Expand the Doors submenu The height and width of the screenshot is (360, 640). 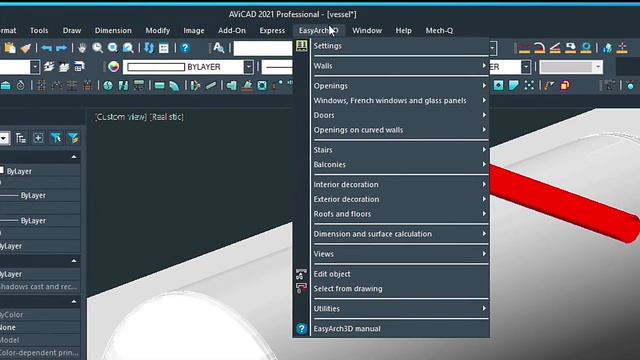[x=400, y=116]
